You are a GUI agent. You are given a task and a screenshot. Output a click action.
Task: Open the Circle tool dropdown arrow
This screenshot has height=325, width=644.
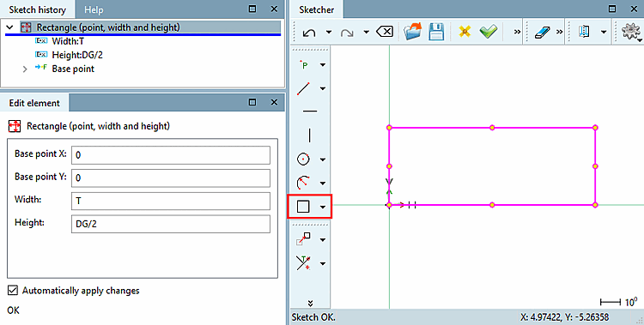tap(323, 159)
